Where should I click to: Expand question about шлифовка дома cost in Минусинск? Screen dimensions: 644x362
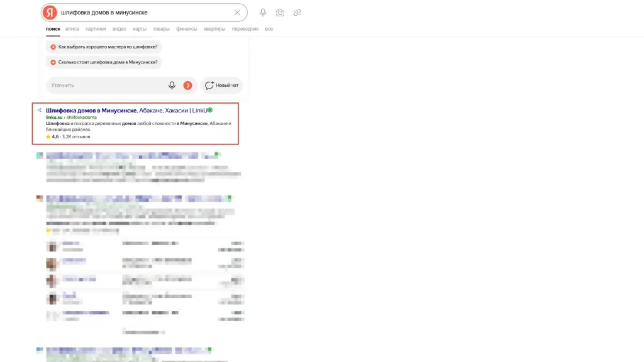104,62
